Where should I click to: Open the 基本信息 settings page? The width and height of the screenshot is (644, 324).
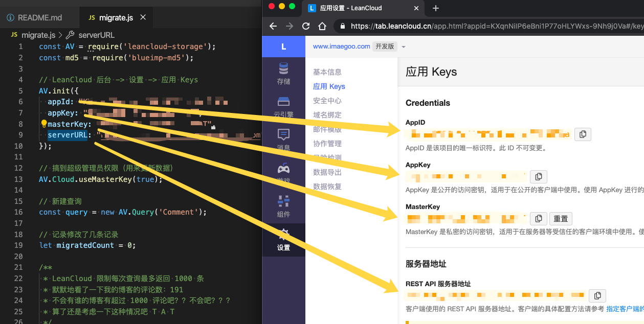point(327,72)
